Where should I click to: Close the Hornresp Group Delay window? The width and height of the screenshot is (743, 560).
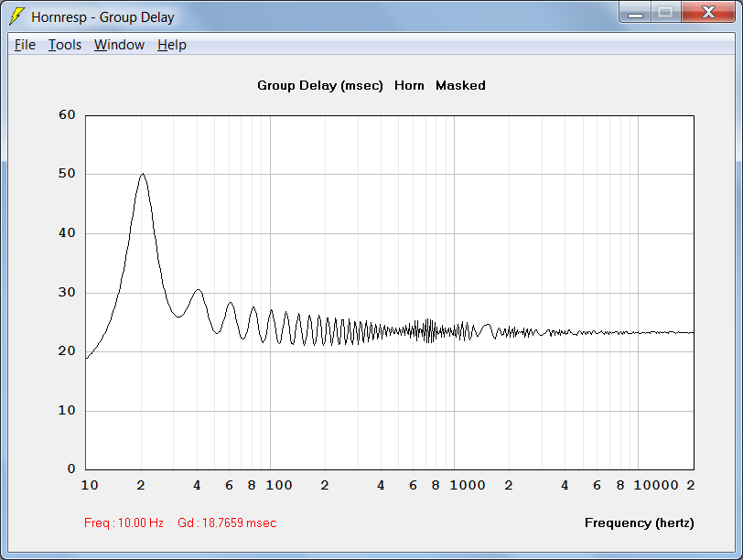tap(708, 12)
